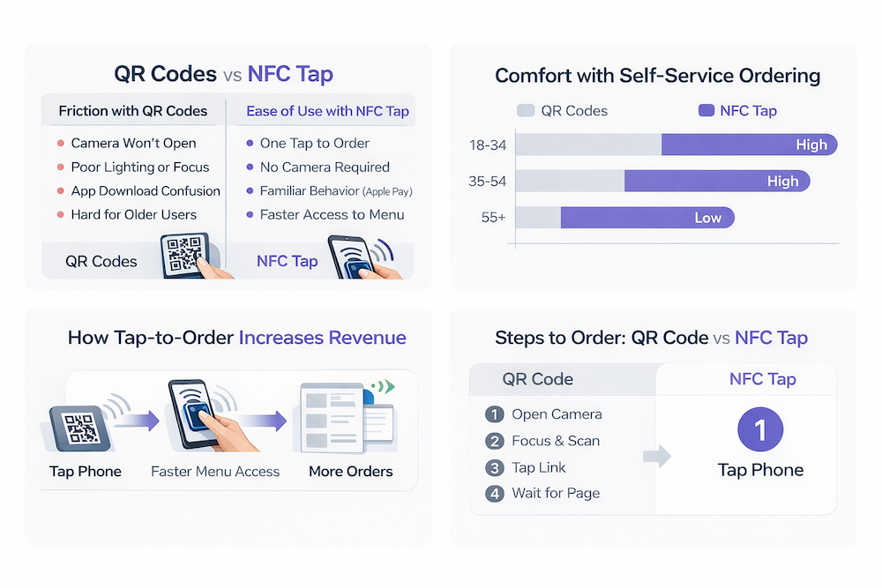This screenshot has width=882, height=588.
Task: Open the NFC Tap column header
Action: pos(762,380)
